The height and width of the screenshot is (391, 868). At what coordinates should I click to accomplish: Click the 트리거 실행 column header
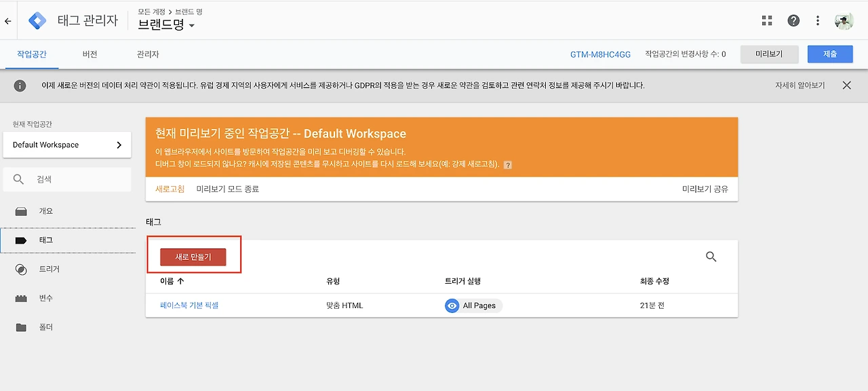pos(462,281)
